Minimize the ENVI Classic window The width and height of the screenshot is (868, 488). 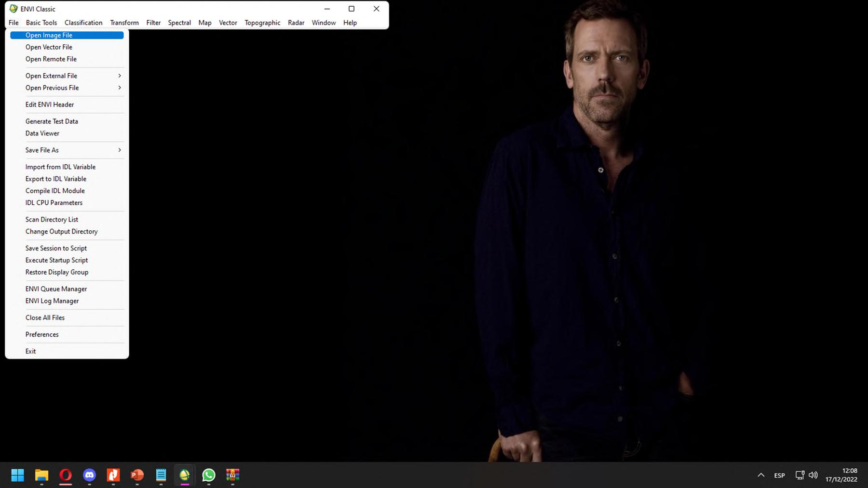click(x=327, y=9)
